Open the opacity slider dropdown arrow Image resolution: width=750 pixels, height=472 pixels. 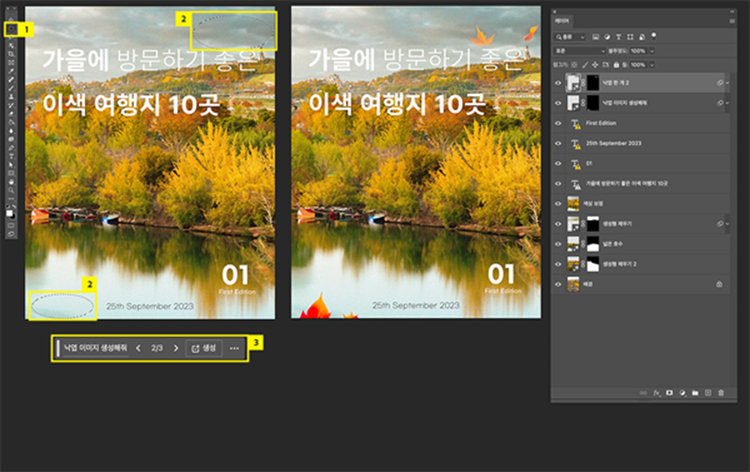click(x=652, y=51)
